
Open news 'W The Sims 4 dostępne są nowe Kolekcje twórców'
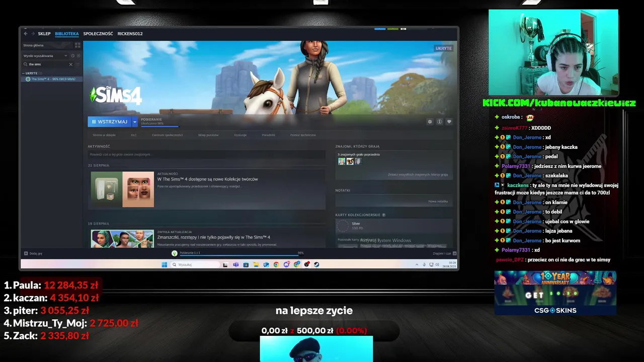tap(207, 179)
